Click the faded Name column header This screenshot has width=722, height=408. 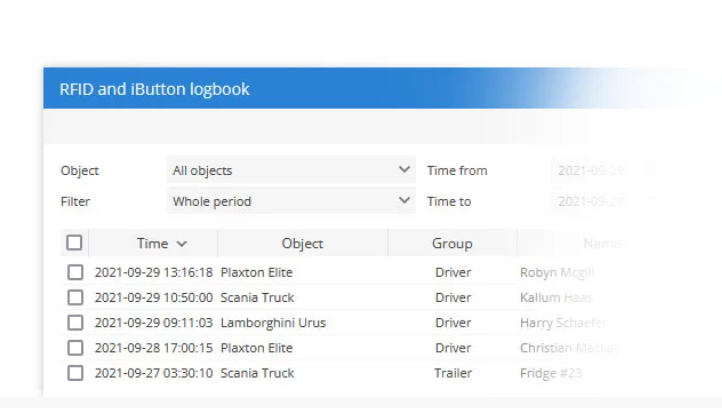coord(602,243)
